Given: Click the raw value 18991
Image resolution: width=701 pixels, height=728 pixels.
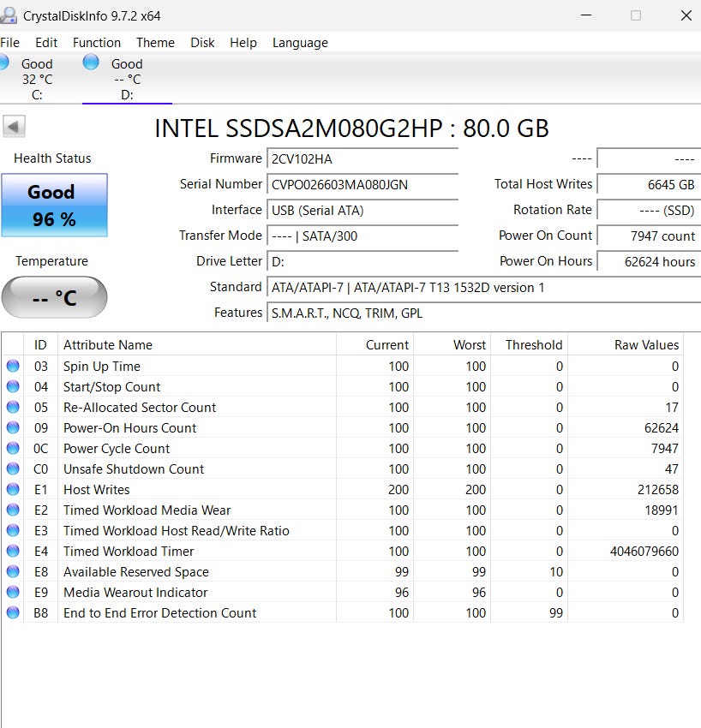Looking at the screenshot, I should click(x=662, y=510).
